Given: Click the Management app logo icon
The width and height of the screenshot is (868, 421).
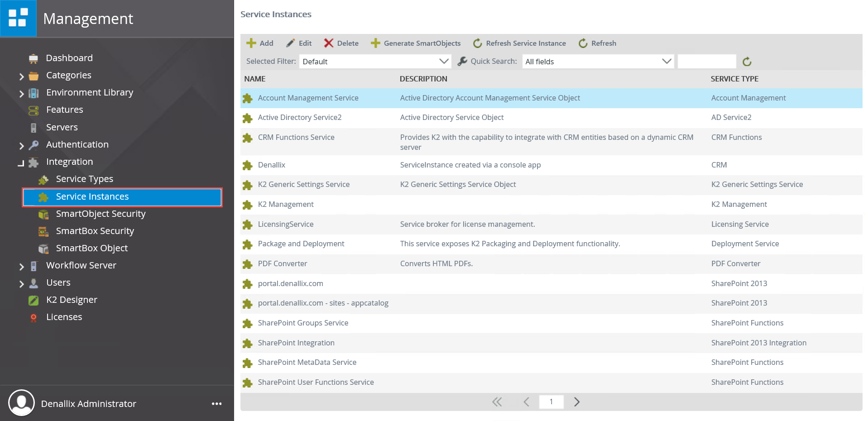Looking at the screenshot, I should [18, 18].
